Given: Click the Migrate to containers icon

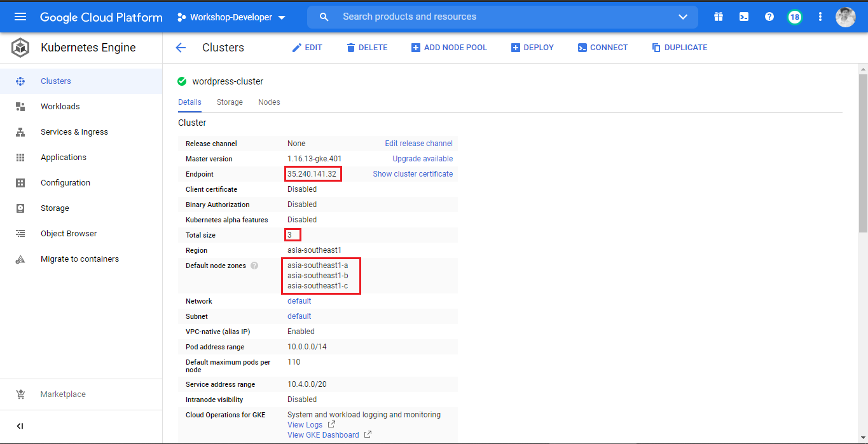Looking at the screenshot, I should pos(20,259).
